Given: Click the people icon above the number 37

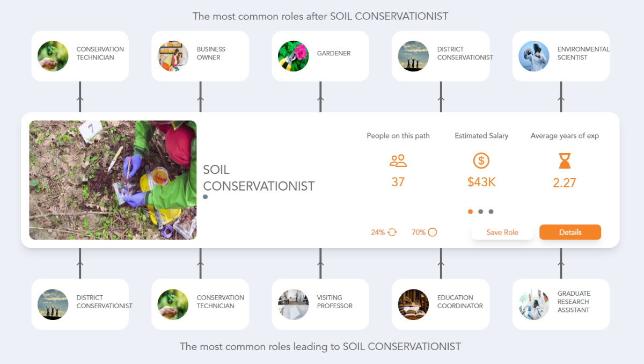Looking at the screenshot, I should 398,161.
